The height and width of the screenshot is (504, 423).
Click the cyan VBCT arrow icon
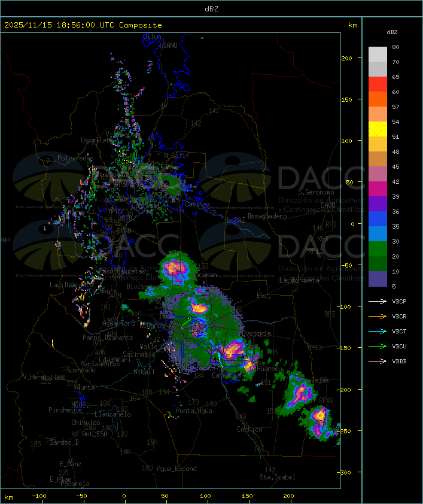378,331
